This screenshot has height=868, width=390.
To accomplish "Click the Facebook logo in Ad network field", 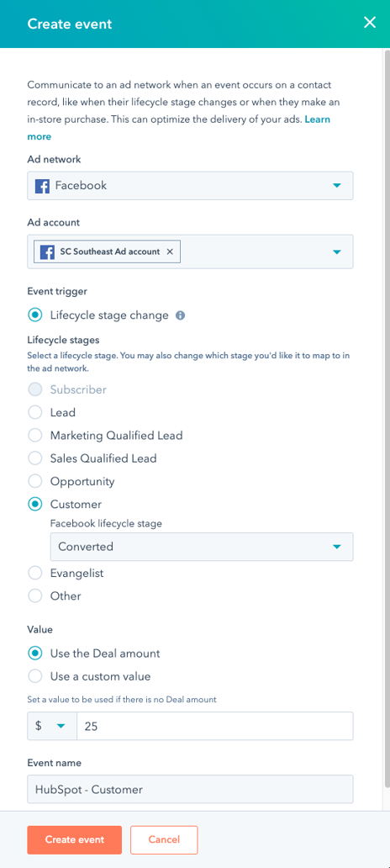I will pos(42,185).
